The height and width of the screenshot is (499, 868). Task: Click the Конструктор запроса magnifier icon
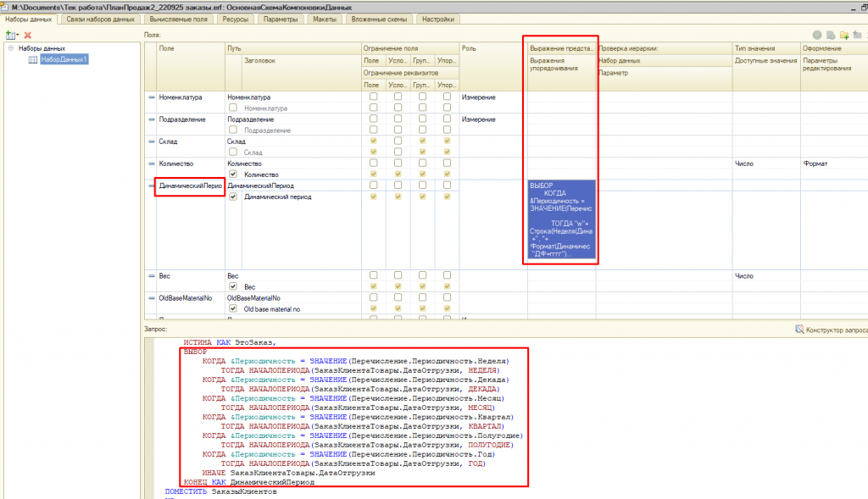[x=799, y=329]
